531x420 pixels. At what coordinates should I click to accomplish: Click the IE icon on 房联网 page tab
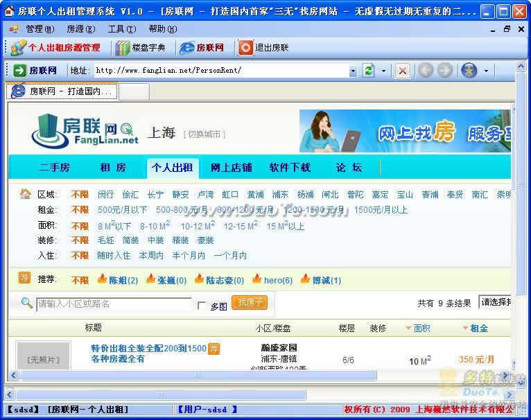click(18, 91)
